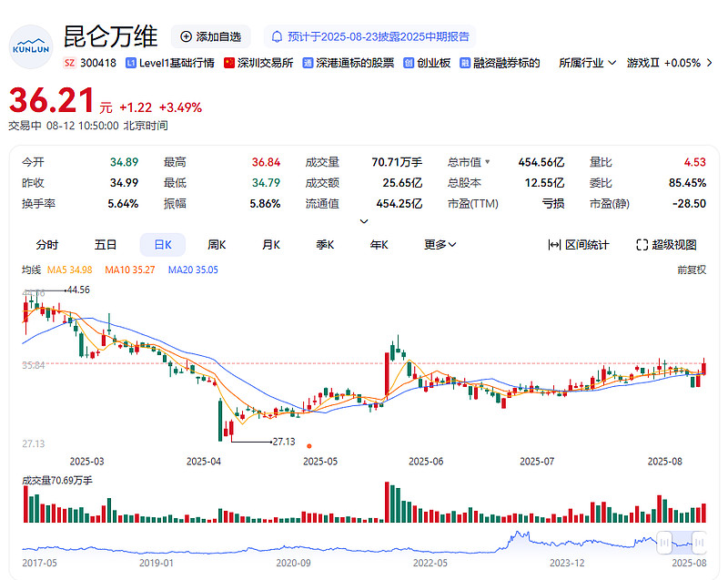Click the stock code 300418
This screenshot has height=580, width=728.
[98, 63]
